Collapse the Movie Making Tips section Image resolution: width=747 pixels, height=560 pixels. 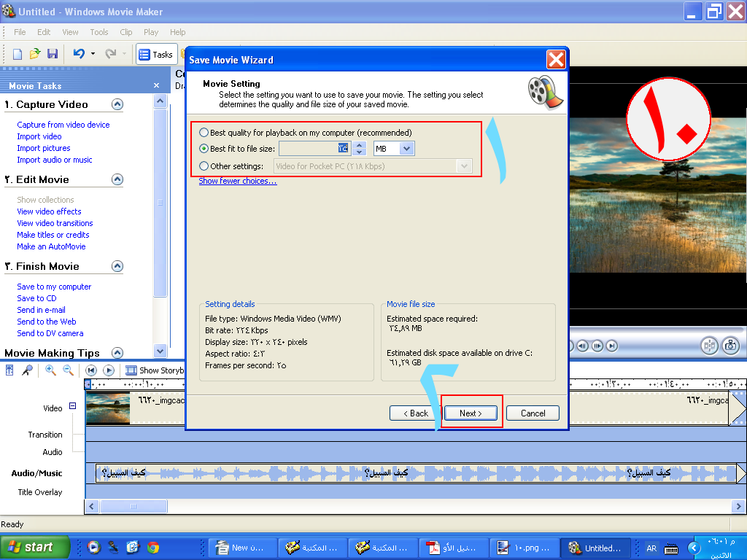[x=117, y=352]
